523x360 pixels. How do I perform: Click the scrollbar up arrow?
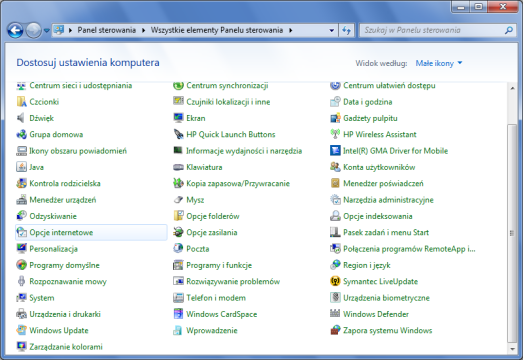click(512, 88)
